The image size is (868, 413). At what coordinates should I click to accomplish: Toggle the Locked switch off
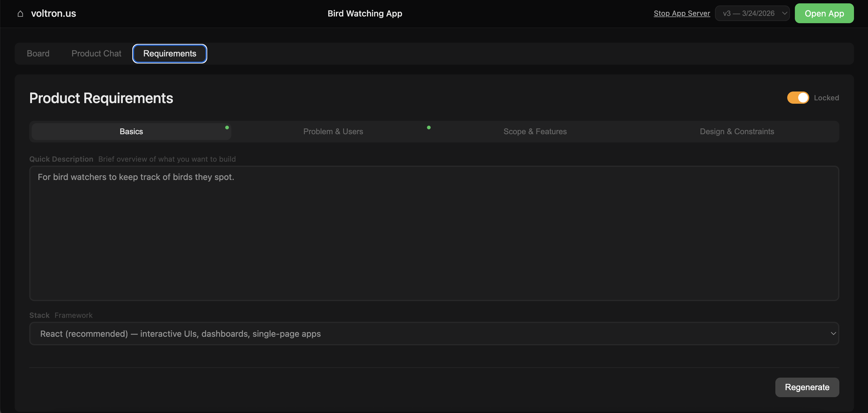(798, 98)
